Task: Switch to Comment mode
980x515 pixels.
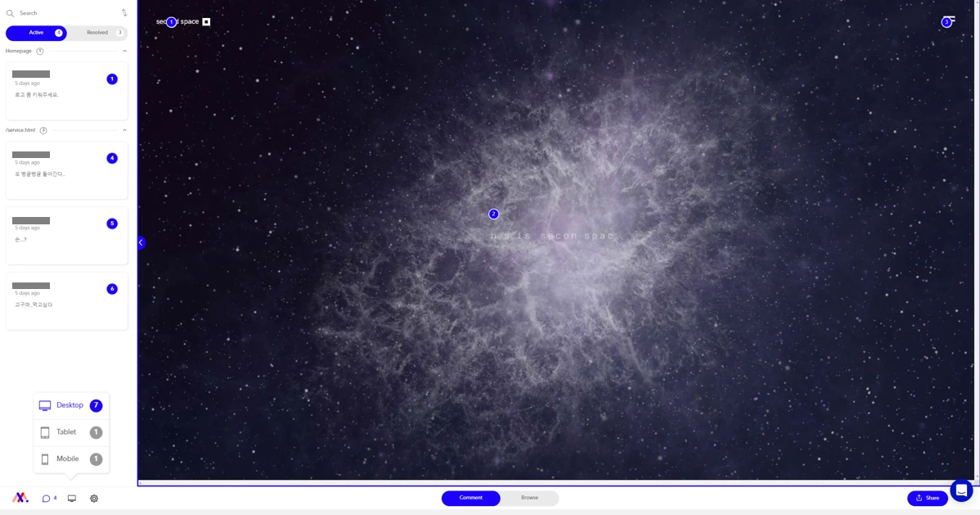Action: 470,498
